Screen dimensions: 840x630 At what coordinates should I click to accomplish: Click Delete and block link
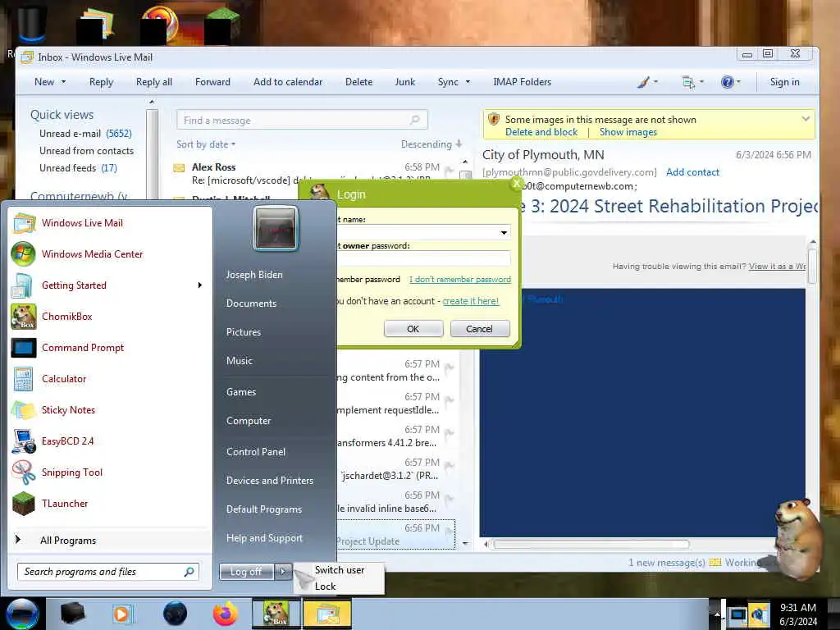pos(541,132)
